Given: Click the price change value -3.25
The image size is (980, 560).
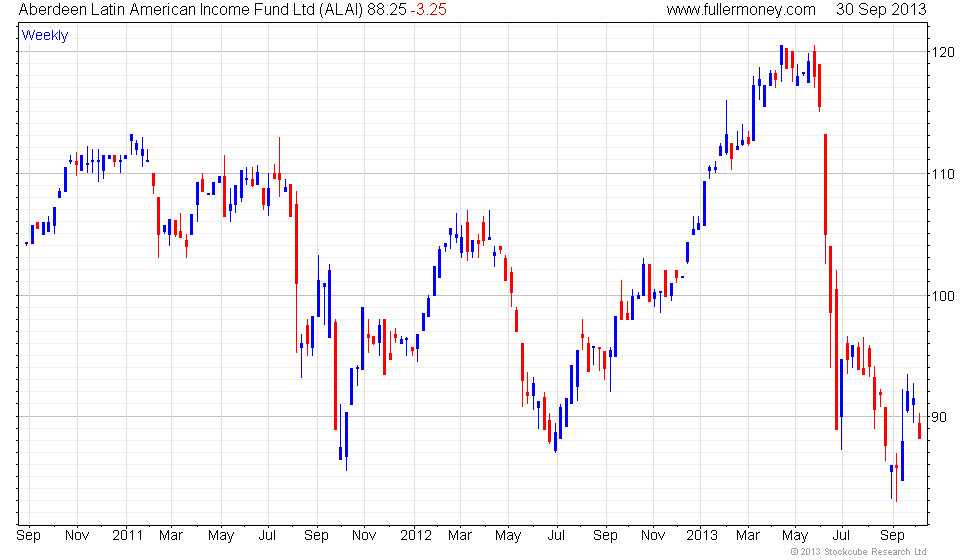Looking at the screenshot, I should [429, 9].
